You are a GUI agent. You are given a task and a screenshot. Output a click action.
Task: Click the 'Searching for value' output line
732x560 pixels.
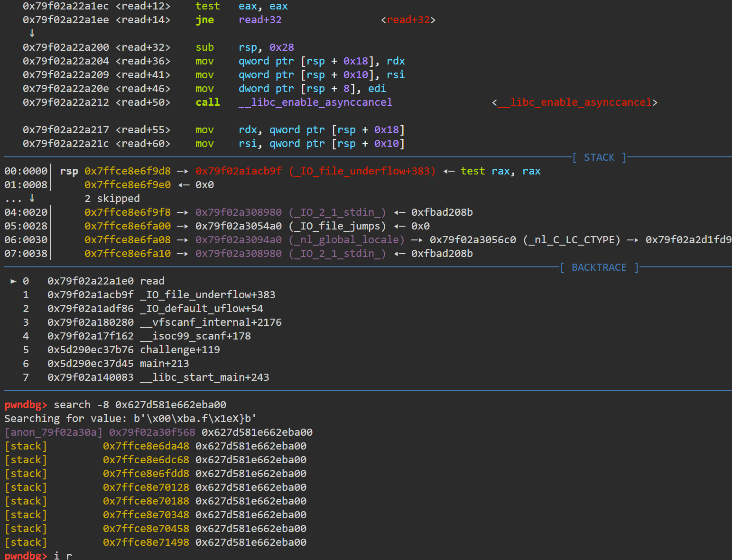click(x=130, y=419)
